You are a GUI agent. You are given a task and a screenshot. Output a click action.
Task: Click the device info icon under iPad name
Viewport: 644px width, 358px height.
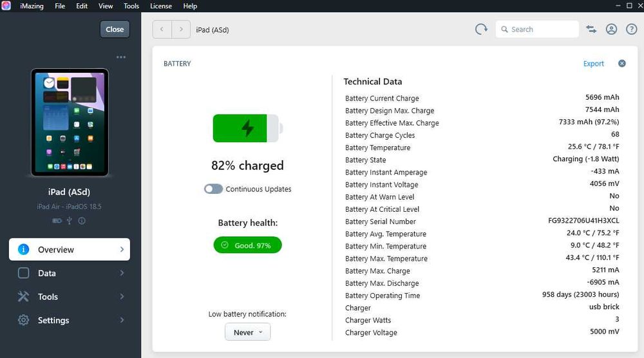[82, 221]
